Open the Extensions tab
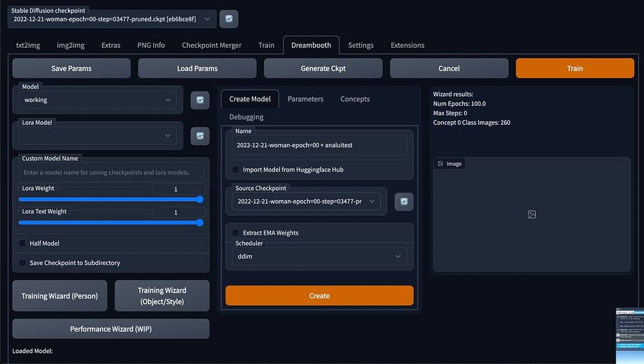Screen dimensions: 644x364 (x=408, y=45)
